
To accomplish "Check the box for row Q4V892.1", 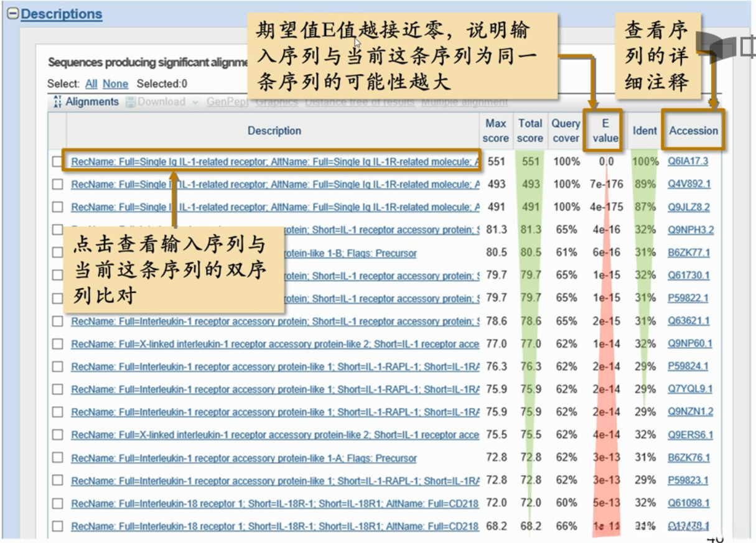I will click(58, 185).
